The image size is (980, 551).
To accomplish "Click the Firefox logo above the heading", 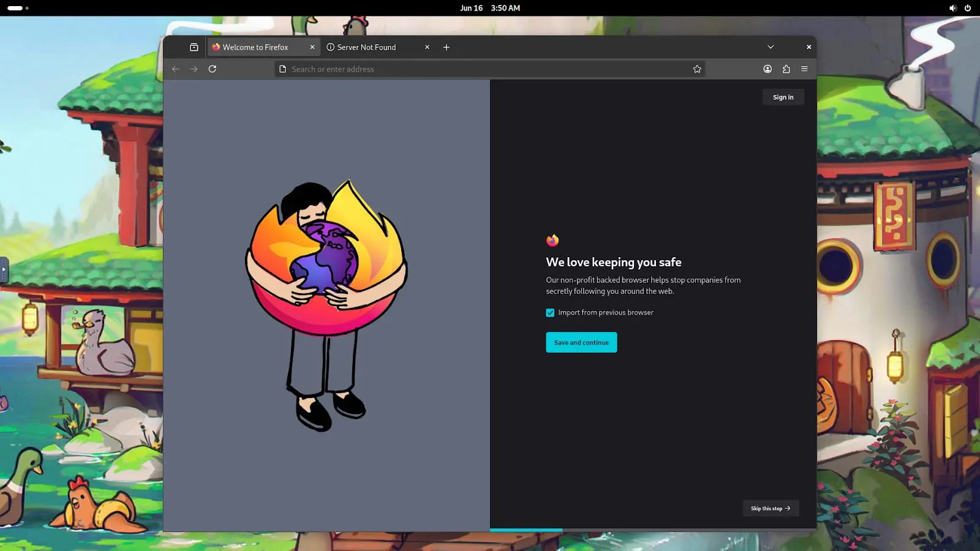I will pos(552,240).
